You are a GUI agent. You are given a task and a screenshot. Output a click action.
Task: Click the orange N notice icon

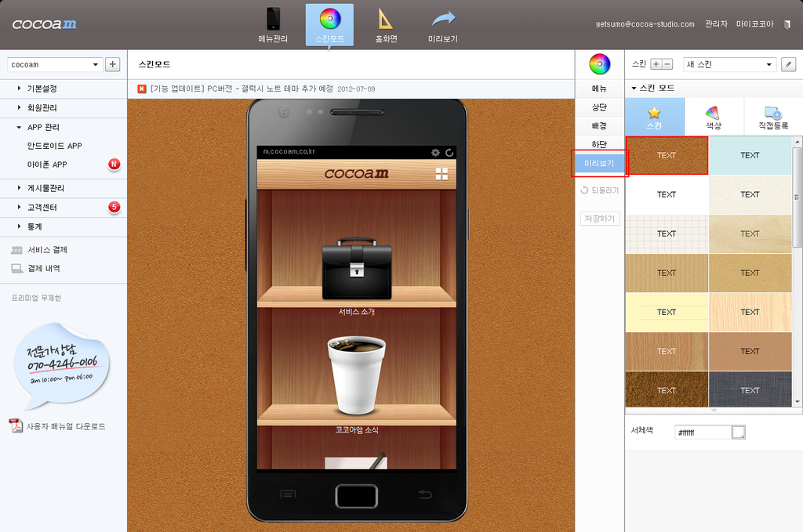pyautogui.click(x=142, y=89)
